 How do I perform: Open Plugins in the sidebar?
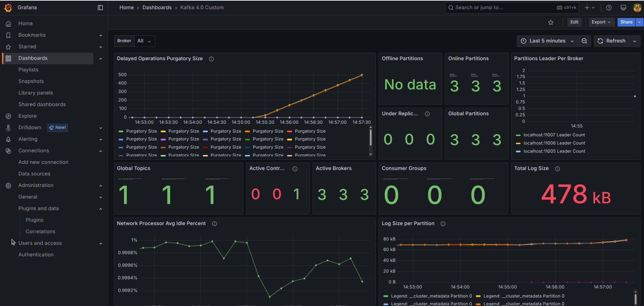(34, 220)
